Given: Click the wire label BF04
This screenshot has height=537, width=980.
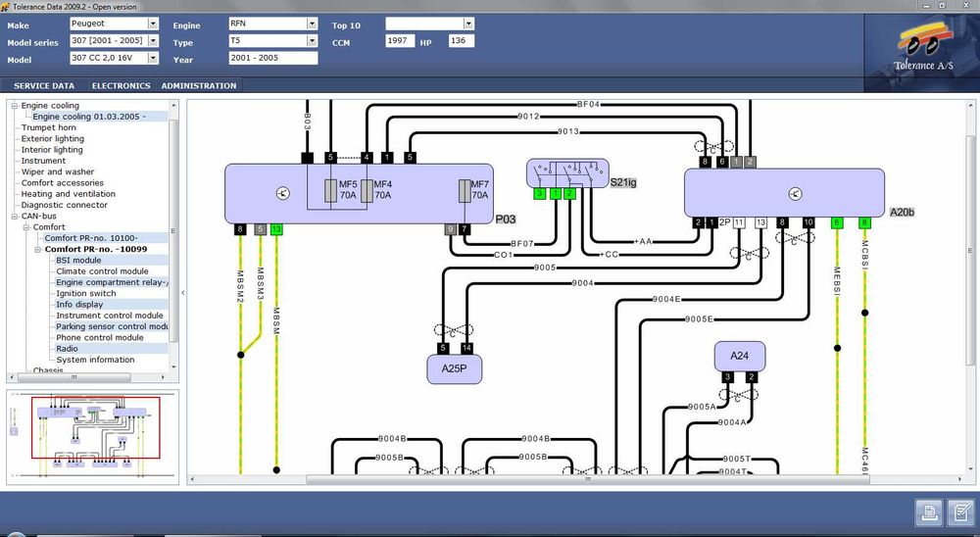Looking at the screenshot, I should (x=588, y=105).
